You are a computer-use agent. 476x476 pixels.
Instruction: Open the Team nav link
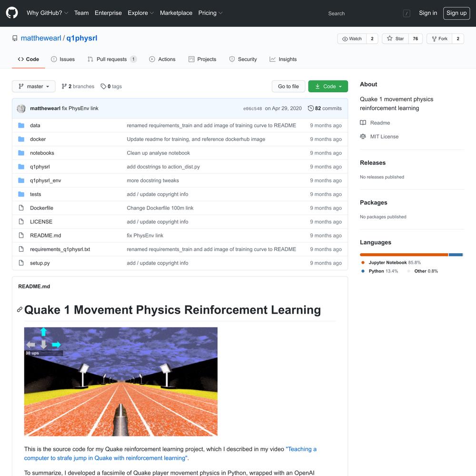[81, 13]
